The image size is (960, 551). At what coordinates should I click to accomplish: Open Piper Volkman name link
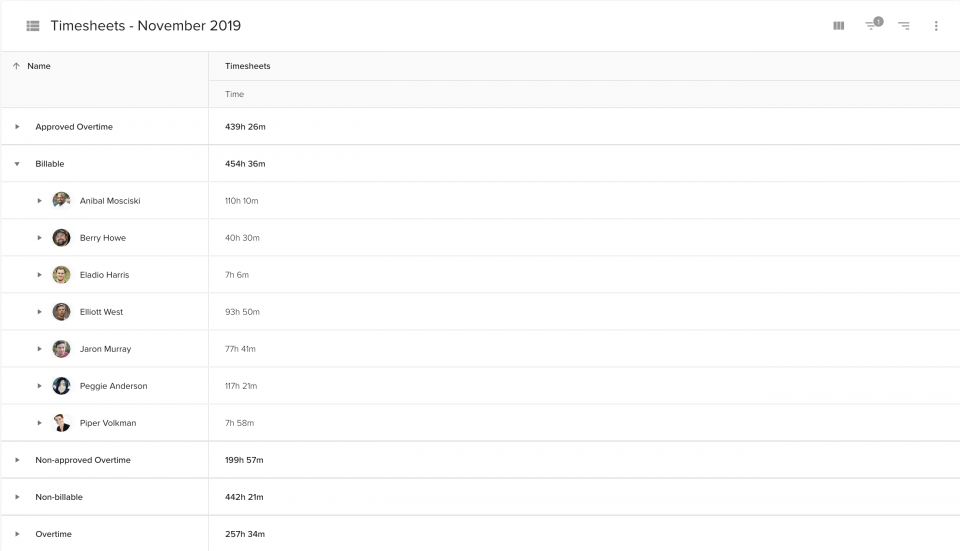click(108, 423)
